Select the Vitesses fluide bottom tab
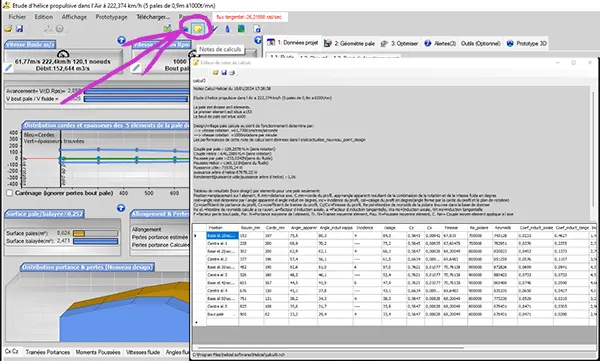600x361 pixels. (143, 352)
